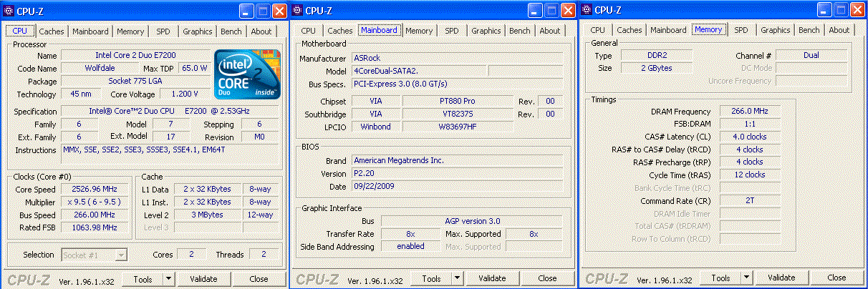Open Memory tab in the middle Mainboard window

[419, 31]
